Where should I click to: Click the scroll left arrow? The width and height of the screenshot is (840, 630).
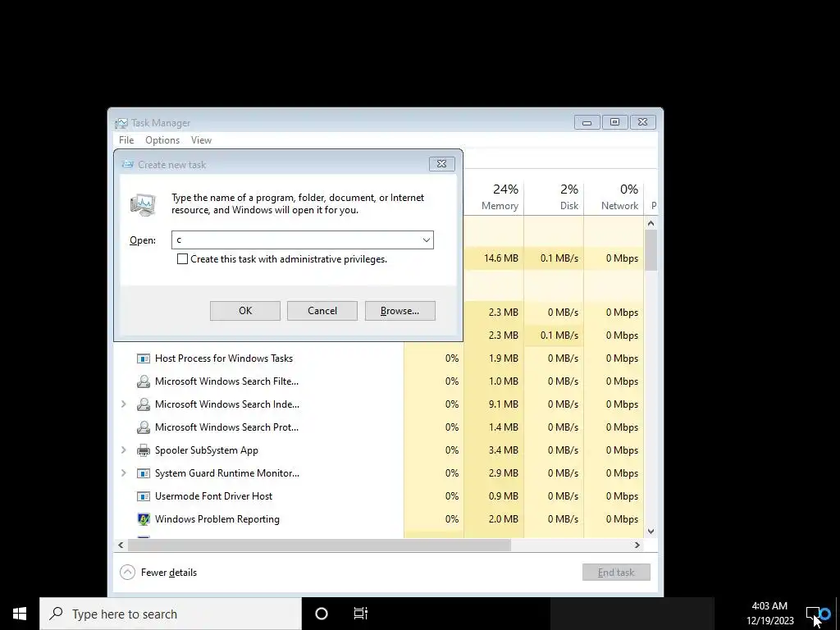tap(121, 545)
